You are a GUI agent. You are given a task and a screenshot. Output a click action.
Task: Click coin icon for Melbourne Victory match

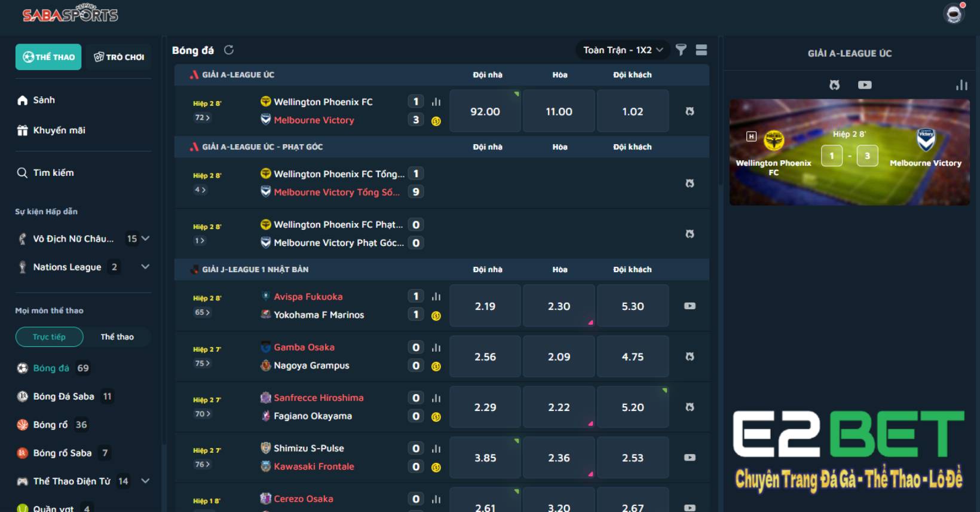436,121
